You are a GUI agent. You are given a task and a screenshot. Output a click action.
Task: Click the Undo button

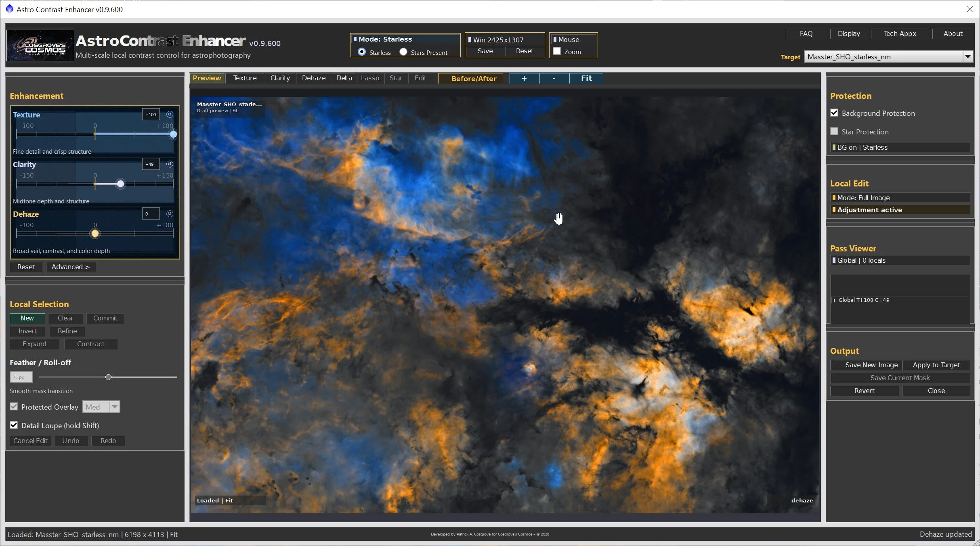(x=71, y=441)
